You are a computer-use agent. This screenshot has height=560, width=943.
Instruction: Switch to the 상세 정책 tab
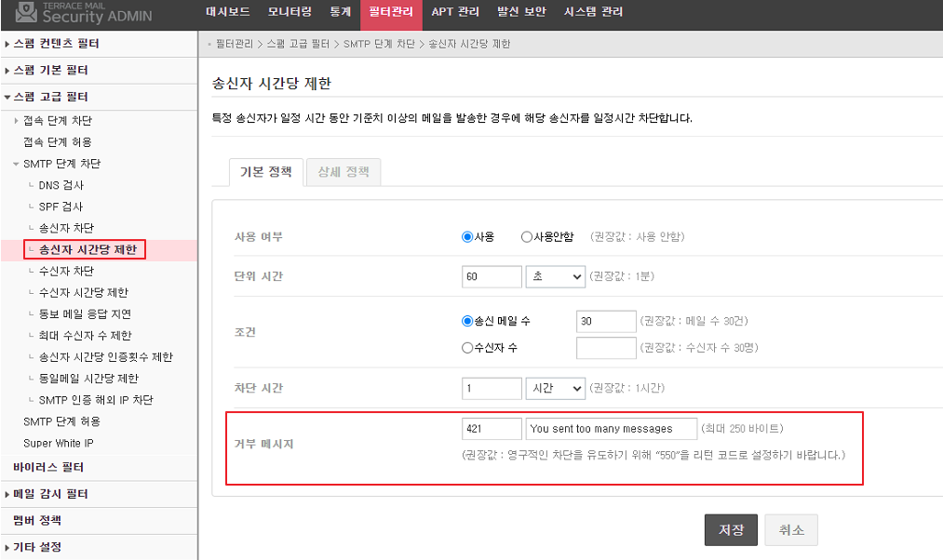pyautogui.click(x=343, y=172)
